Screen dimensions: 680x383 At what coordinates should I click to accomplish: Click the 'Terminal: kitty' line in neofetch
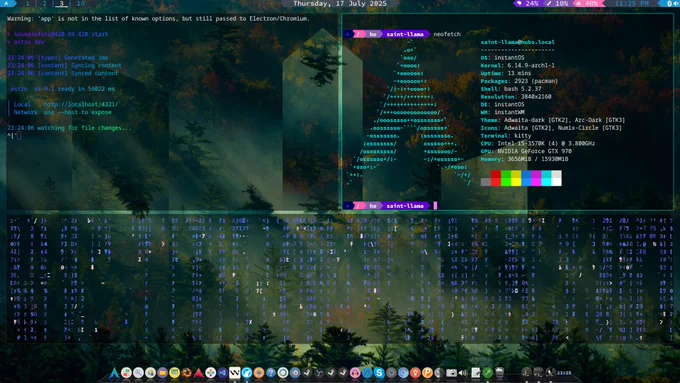[x=507, y=136]
